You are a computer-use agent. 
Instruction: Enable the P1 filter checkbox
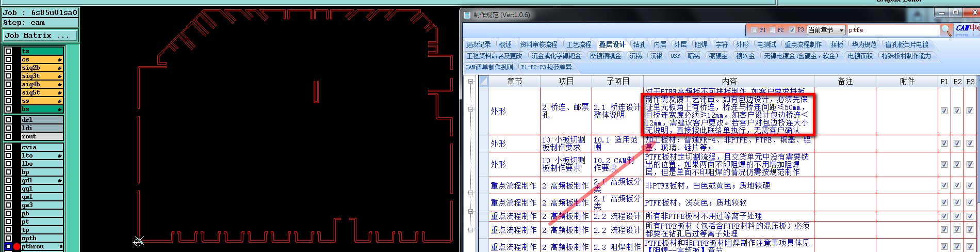755,30
